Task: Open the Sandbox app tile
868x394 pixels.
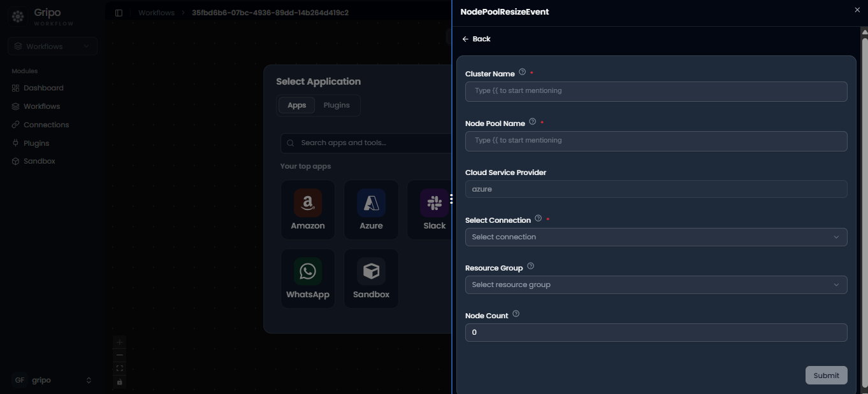Action: pyautogui.click(x=371, y=279)
